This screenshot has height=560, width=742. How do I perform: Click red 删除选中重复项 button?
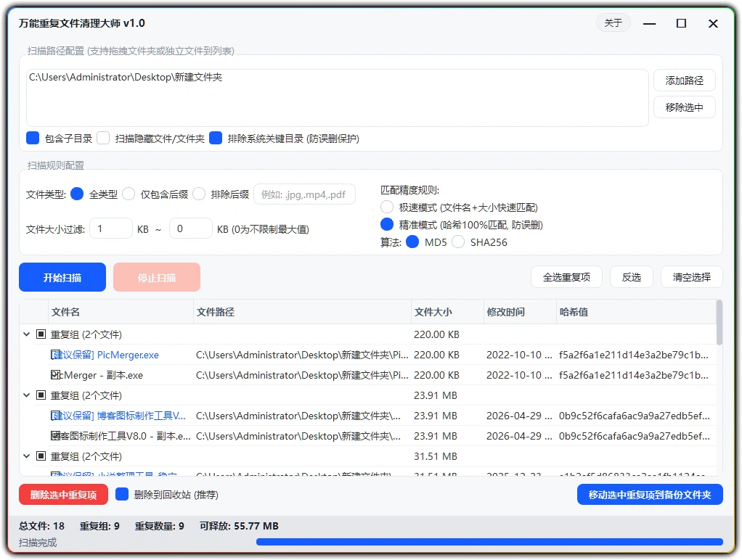[x=63, y=495]
